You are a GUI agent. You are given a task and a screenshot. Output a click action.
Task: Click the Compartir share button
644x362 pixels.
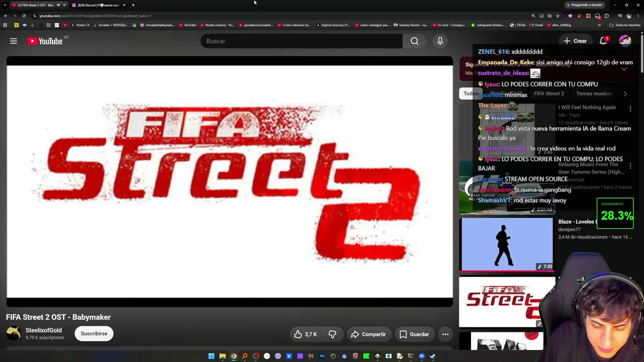368,334
